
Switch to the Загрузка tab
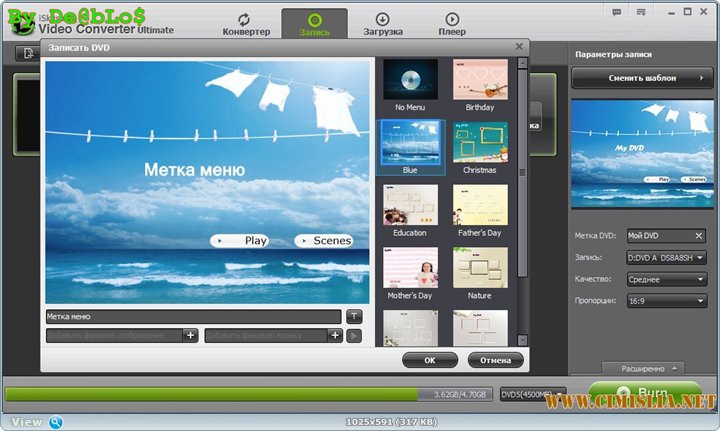(383, 24)
